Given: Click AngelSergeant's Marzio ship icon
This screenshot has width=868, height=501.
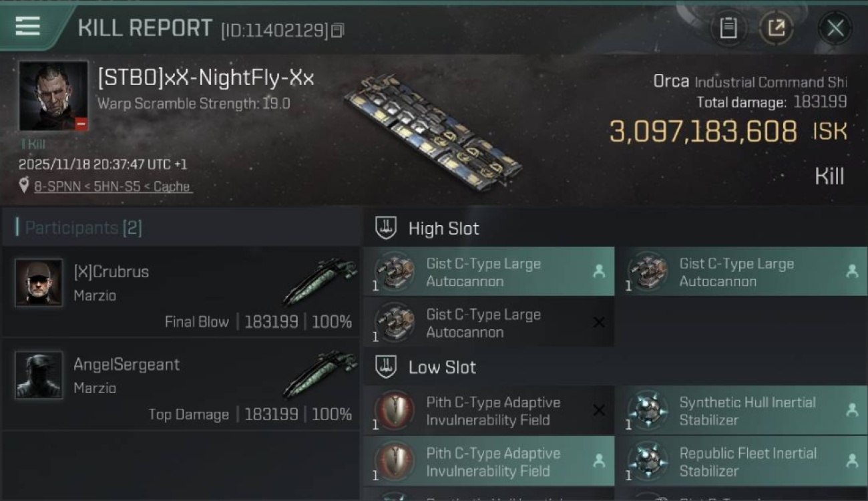Looking at the screenshot, I should tap(319, 374).
